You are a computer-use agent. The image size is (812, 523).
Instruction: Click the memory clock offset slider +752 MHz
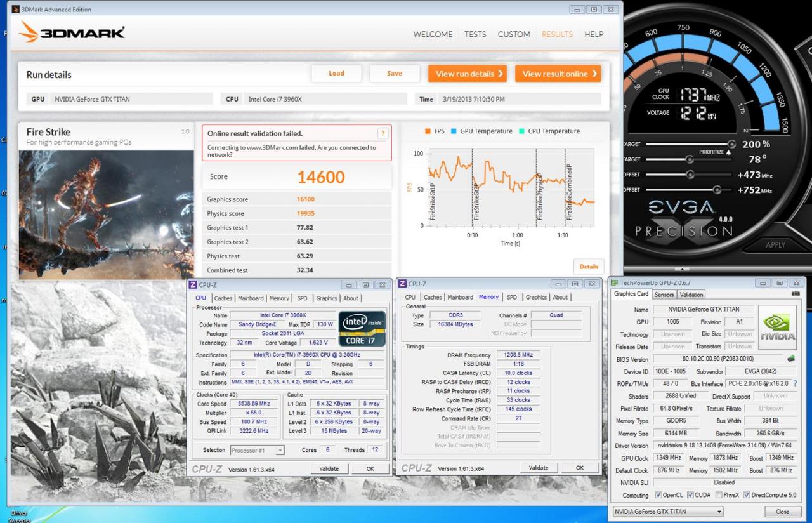(x=717, y=190)
